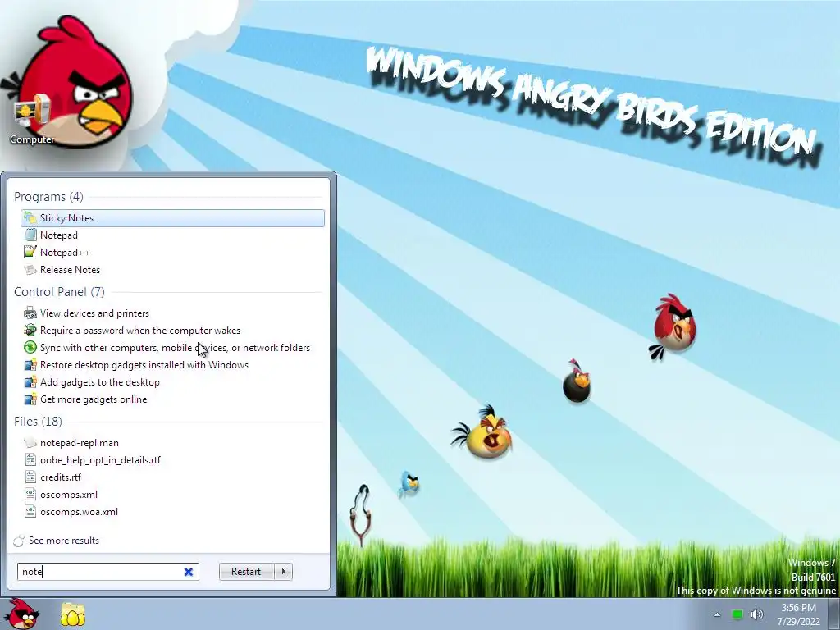Click View devices and printers icon

[30, 313]
